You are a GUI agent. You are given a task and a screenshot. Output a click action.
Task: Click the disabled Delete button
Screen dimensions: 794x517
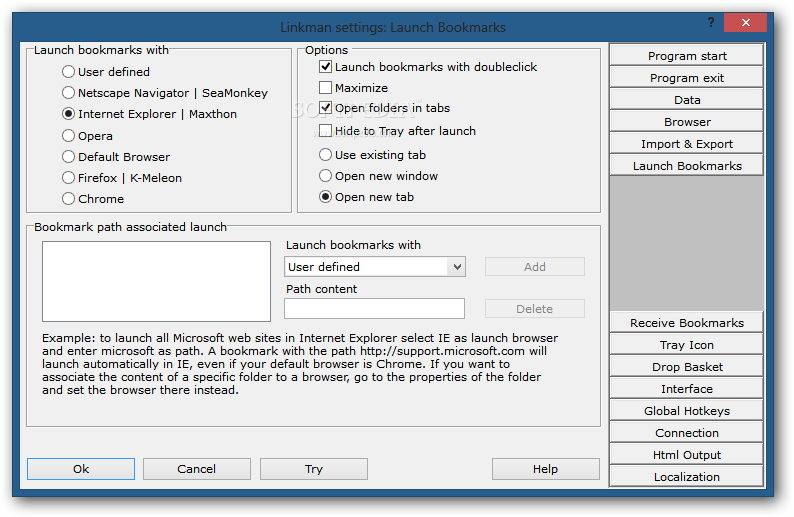[535, 309]
